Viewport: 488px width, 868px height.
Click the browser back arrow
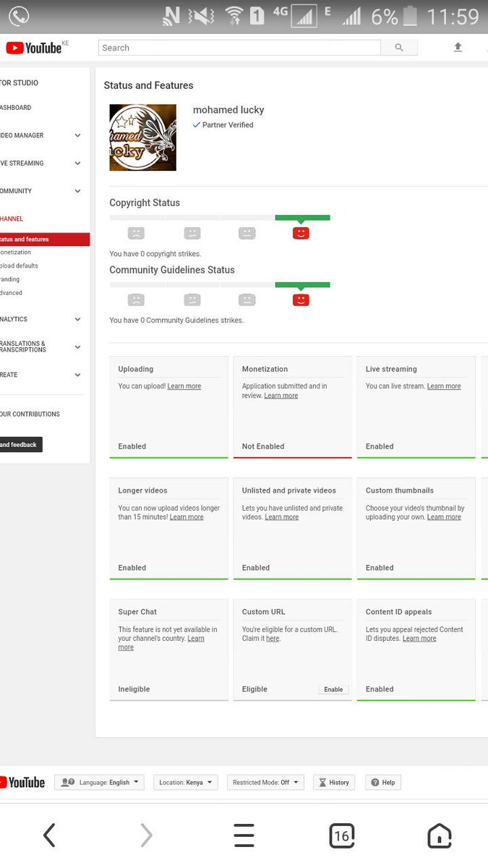coord(49,835)
